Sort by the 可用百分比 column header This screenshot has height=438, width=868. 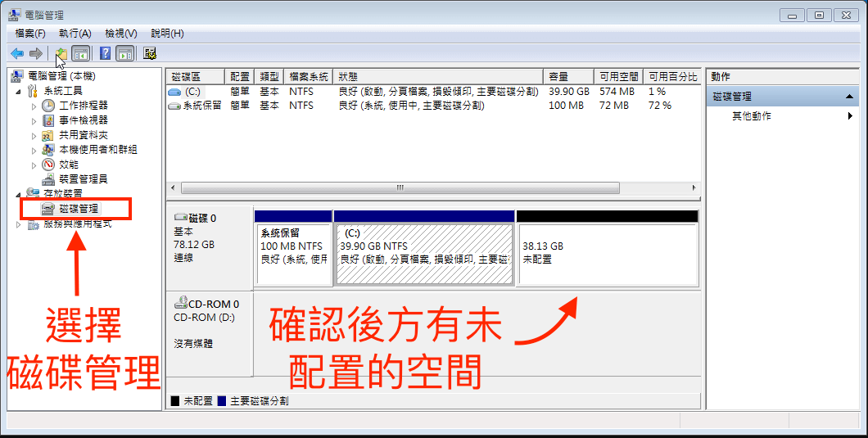672,76
